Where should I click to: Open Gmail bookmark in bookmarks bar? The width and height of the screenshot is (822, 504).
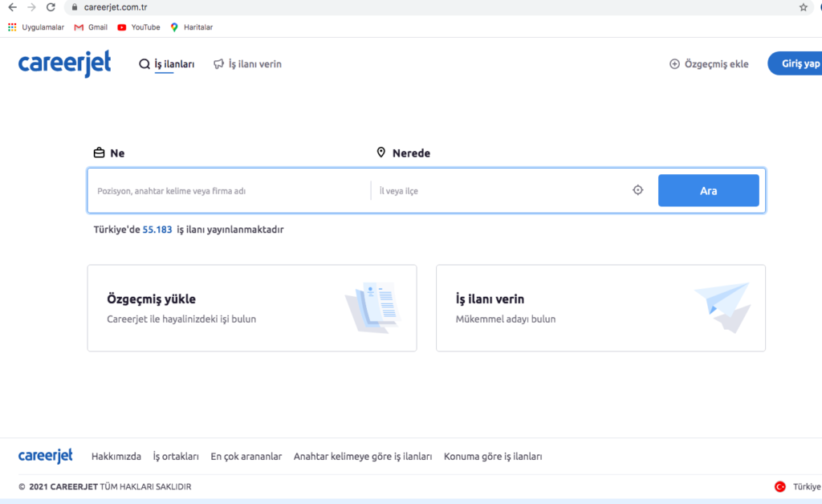coord(91,27)
